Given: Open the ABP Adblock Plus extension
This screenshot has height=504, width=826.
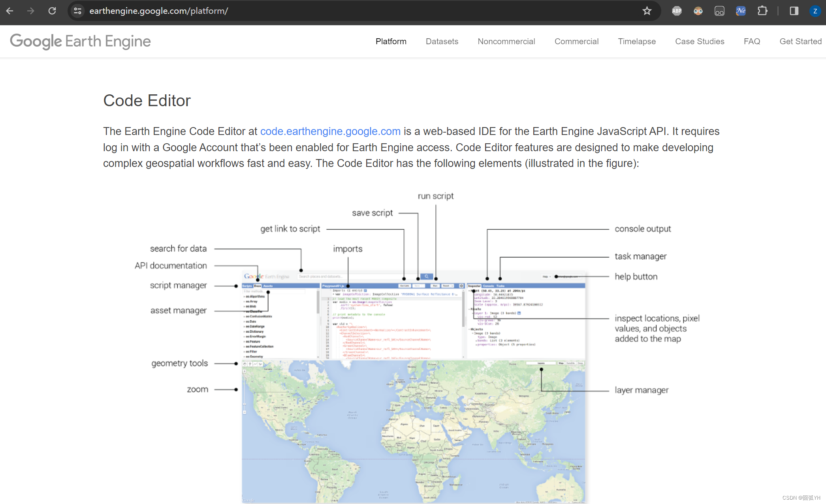Looking at the screenshot, I should (x=677, y=11).
